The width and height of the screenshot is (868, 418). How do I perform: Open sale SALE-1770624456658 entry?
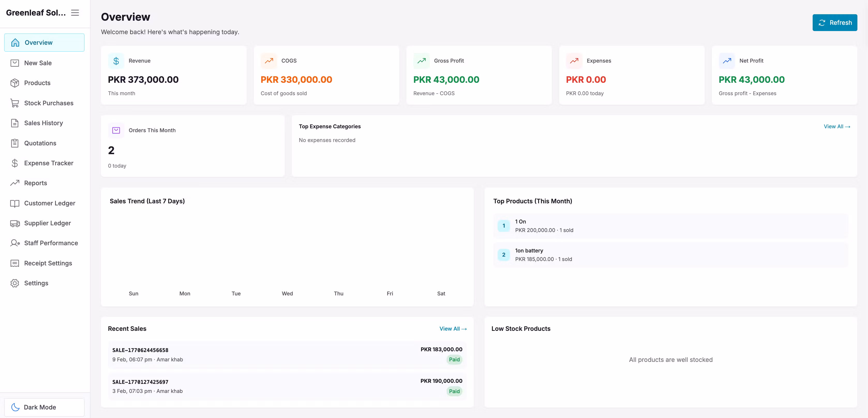[287, 355]
